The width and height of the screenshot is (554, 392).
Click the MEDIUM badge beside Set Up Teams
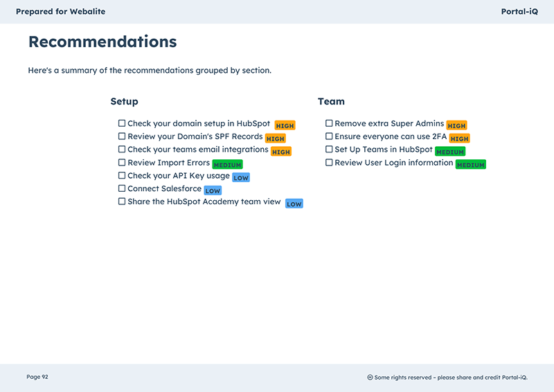coord(450,152)
